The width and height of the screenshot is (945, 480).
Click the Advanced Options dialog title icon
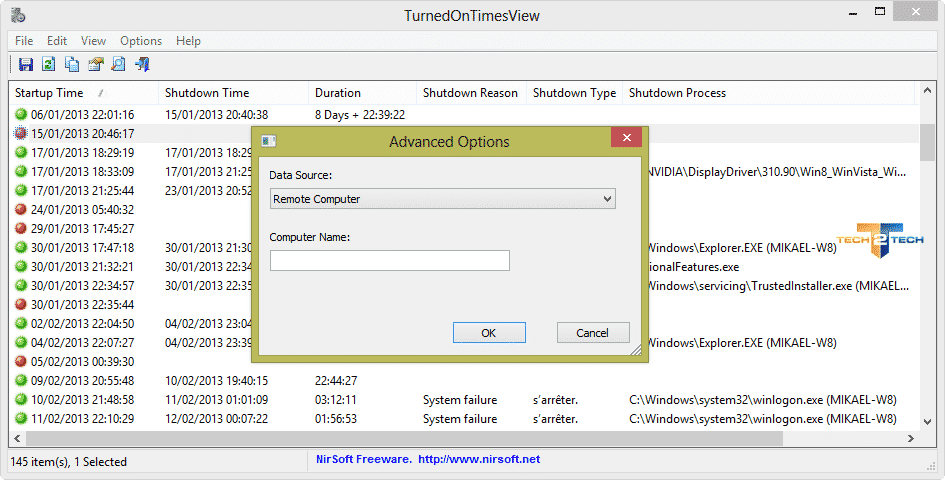pyautogui.click(x=269, y=141)
